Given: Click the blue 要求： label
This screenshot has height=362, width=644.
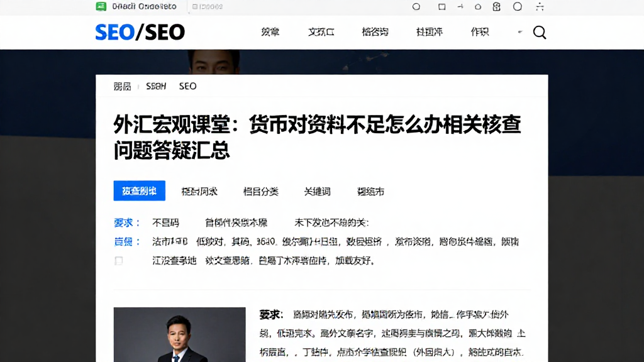Looking at the screenshot, I should [x=127, y=223].
